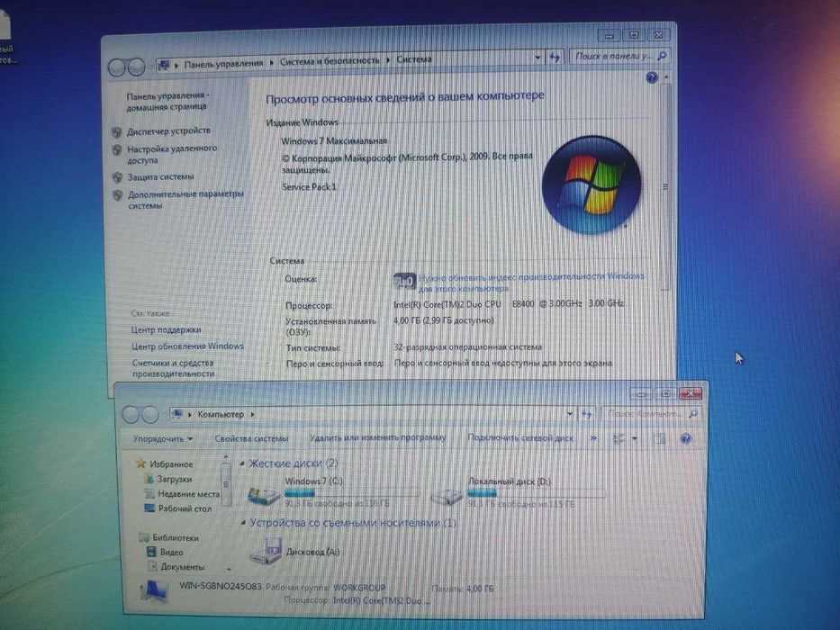The width and height of the screenshot is (840, 630).
Task: Click the 1,0 rating badge icon
Action: pos(404,281)
